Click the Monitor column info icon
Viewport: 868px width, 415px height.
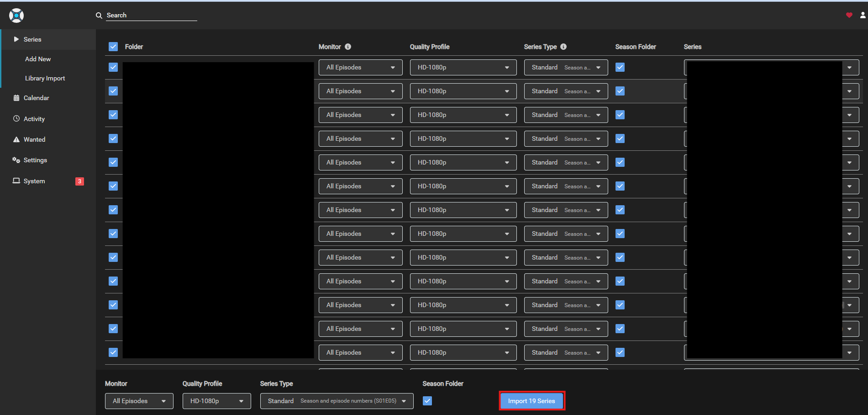(x=348, y=47)
